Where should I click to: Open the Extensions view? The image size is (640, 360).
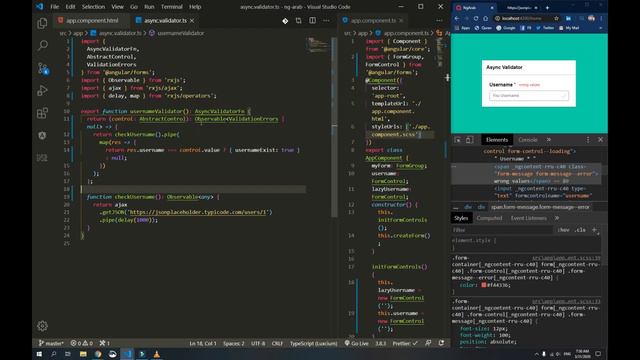[x=42, y=113]
